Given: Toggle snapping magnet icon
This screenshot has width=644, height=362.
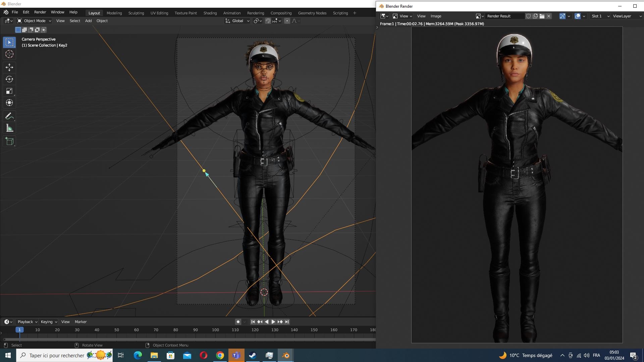Looking at the screenshot, I should click(268, 21).
